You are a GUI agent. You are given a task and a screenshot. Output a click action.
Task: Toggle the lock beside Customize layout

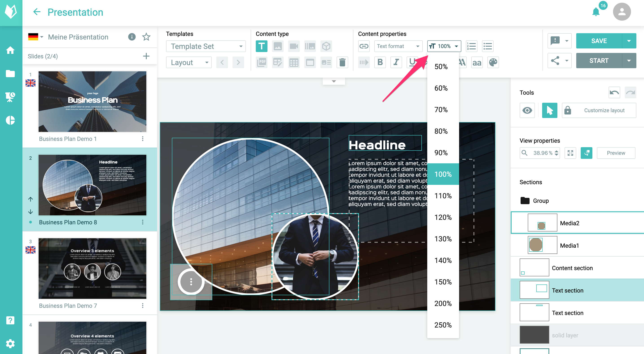coord(567,110)
